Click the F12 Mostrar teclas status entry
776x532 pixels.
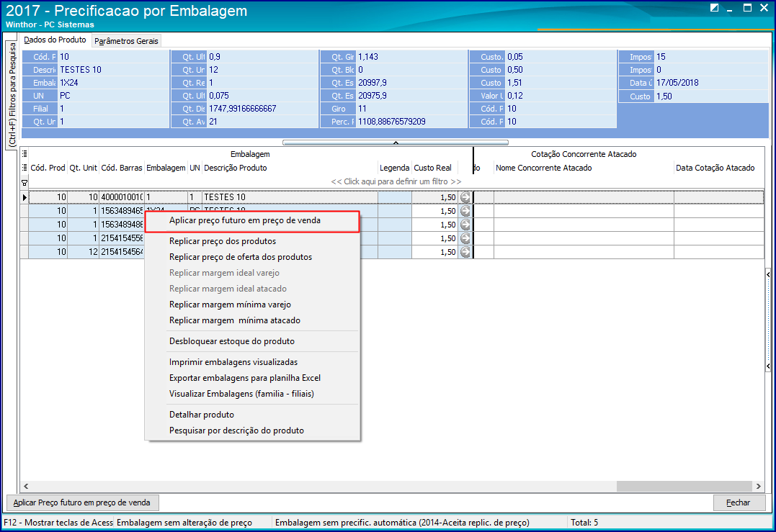(x=58, y=523)
